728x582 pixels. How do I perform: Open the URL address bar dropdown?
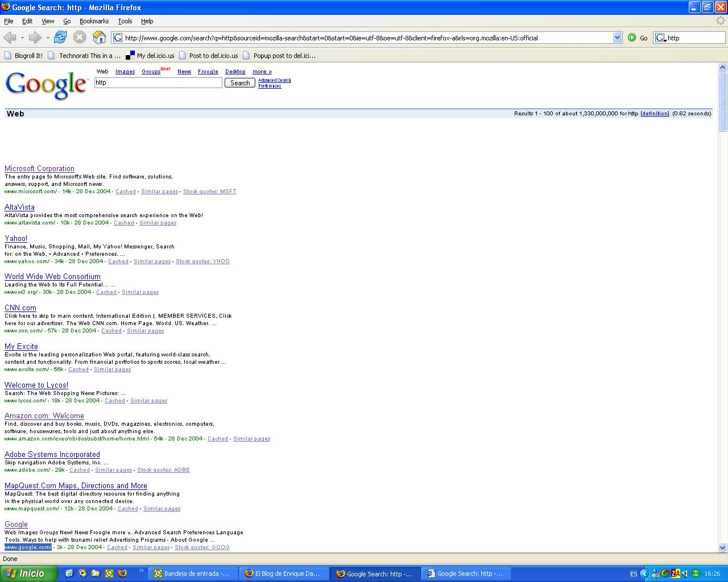617,38
